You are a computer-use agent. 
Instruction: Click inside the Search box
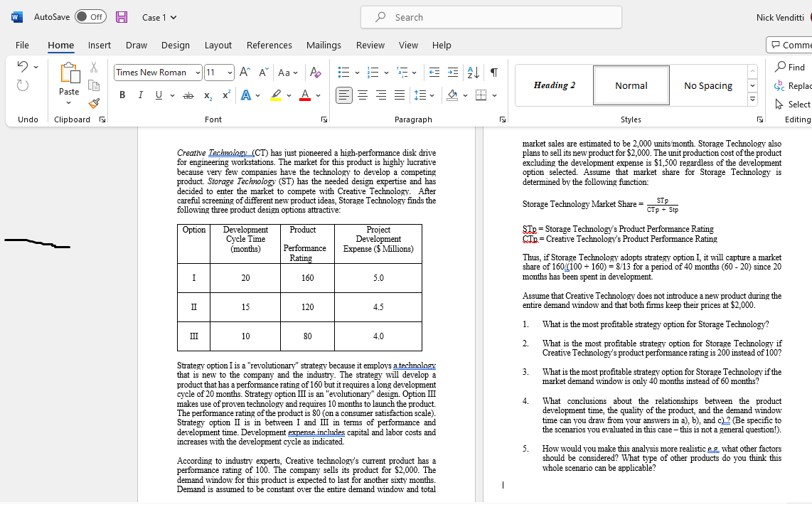(491, 17)
